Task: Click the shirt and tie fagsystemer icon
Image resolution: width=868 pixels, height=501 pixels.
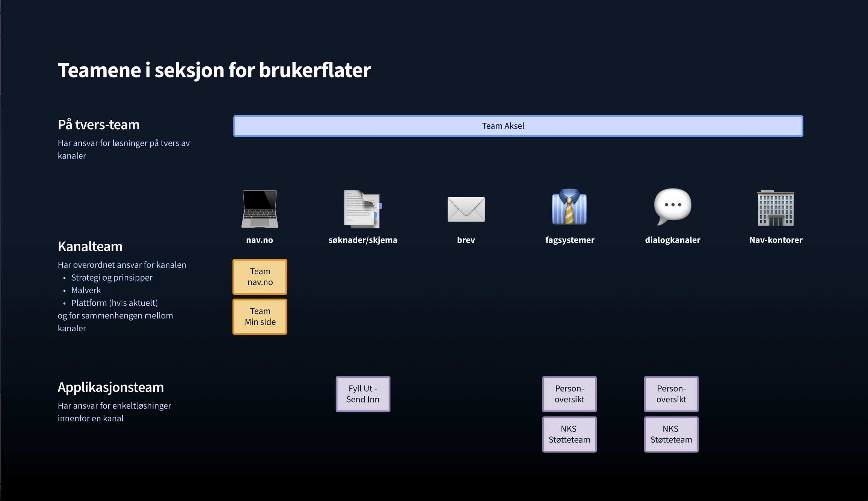Action: tap(569, 207)
